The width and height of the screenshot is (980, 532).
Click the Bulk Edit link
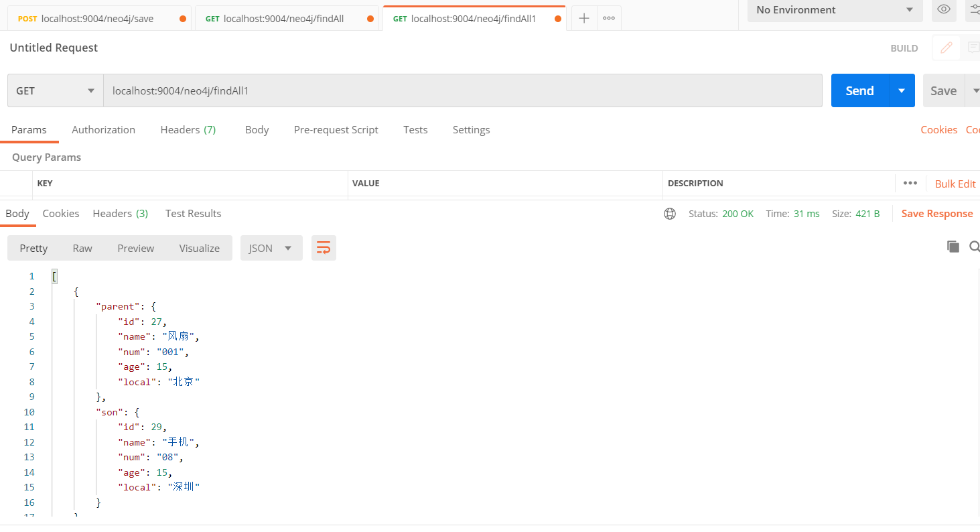pyautogui.click(x=955, y=184)
